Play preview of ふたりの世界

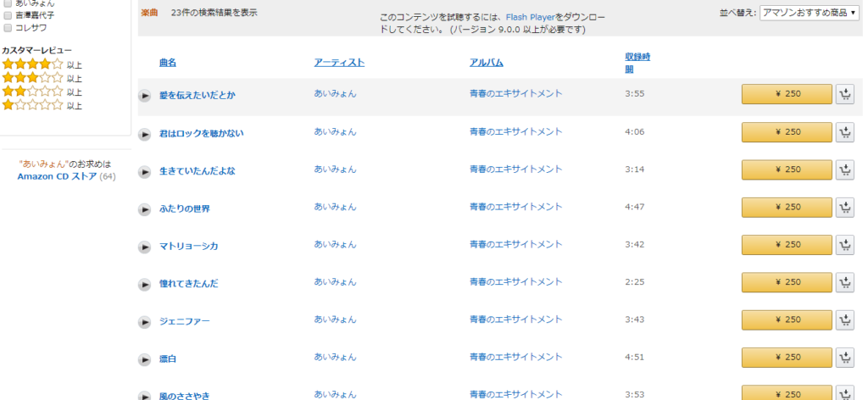[144, 209]
